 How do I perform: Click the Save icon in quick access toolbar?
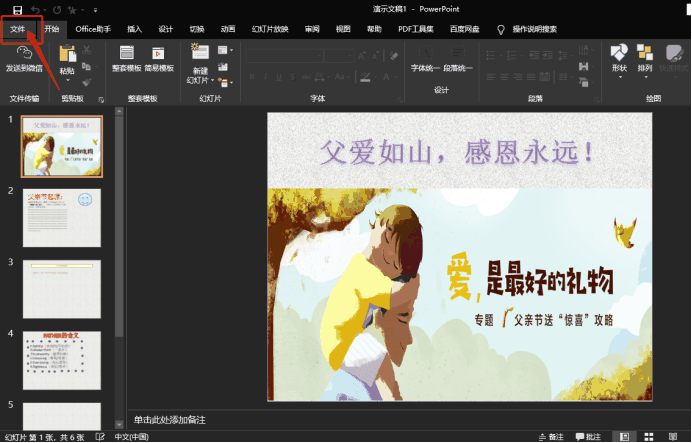(17, 9)
